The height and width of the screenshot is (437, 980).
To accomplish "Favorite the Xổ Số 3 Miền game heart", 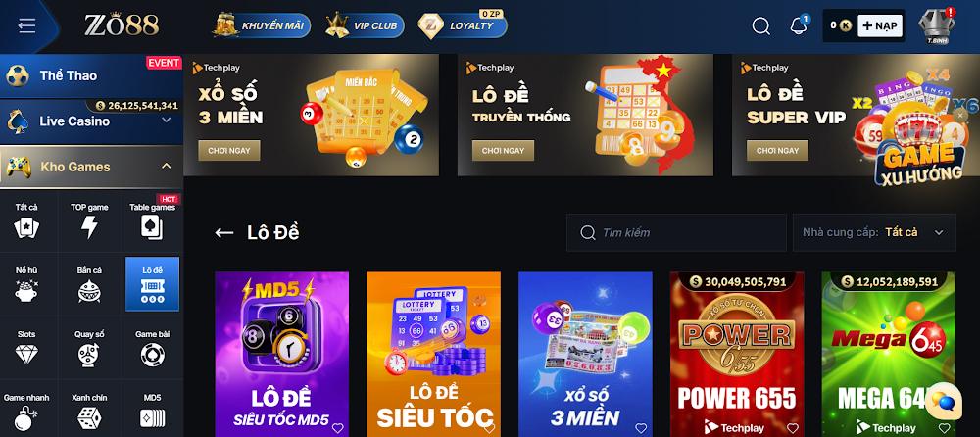I will (x=641, y=428).
